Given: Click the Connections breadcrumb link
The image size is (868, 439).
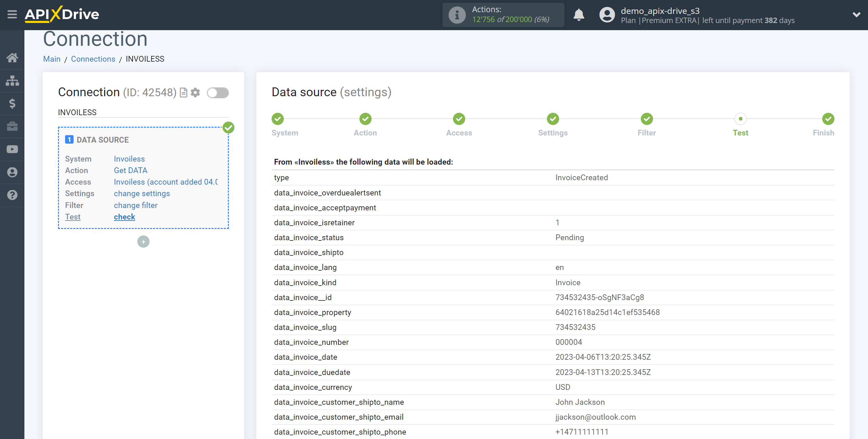Looking at the screenshot, I should pos(93,59).
